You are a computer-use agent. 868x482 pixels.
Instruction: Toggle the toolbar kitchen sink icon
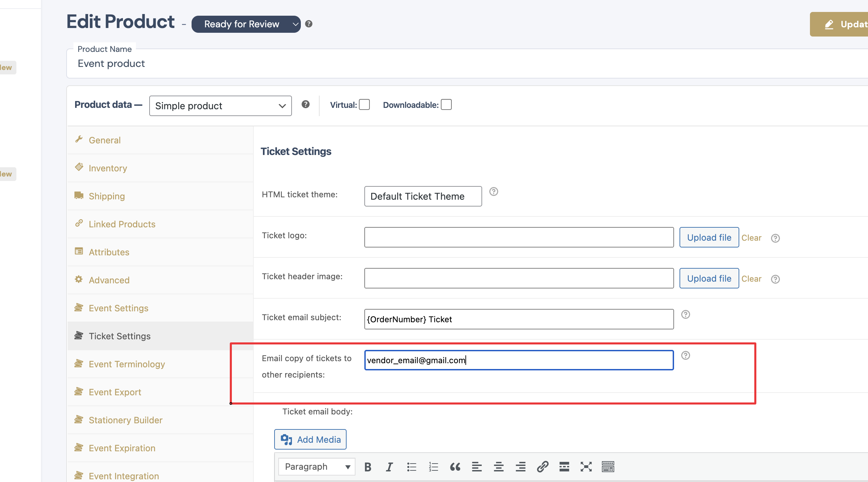608,467
